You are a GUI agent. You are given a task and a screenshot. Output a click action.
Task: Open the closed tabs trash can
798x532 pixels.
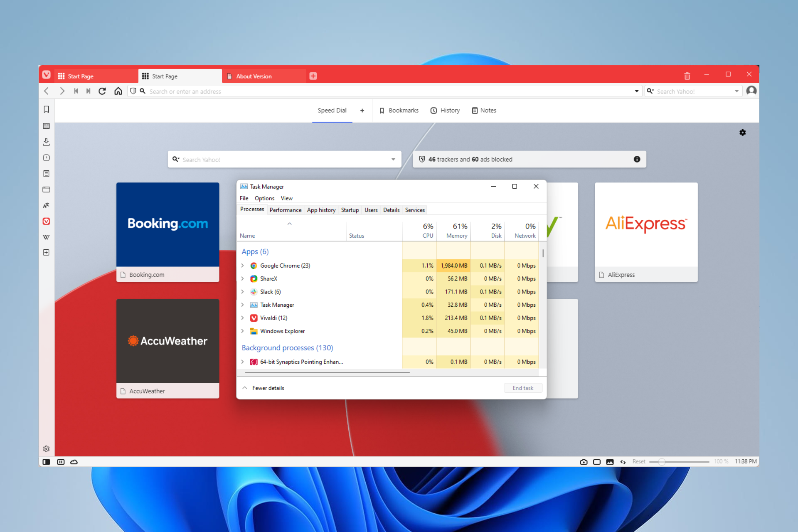click(687, 76)
